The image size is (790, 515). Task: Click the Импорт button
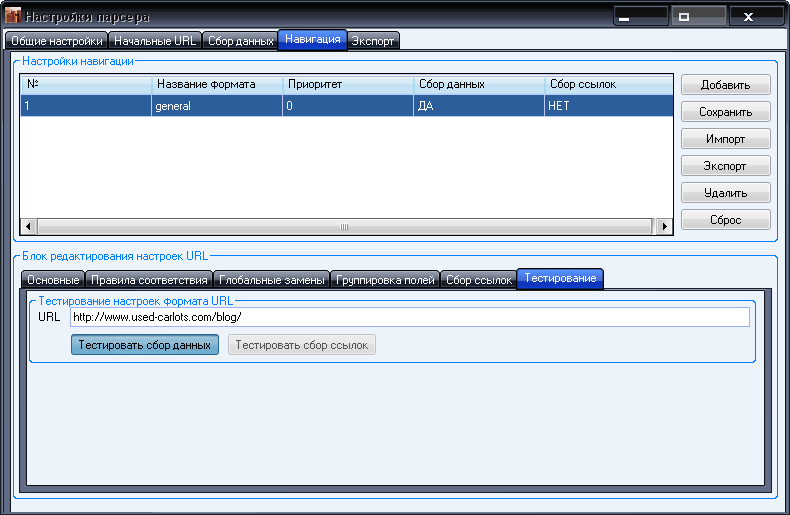coord(726,139)
